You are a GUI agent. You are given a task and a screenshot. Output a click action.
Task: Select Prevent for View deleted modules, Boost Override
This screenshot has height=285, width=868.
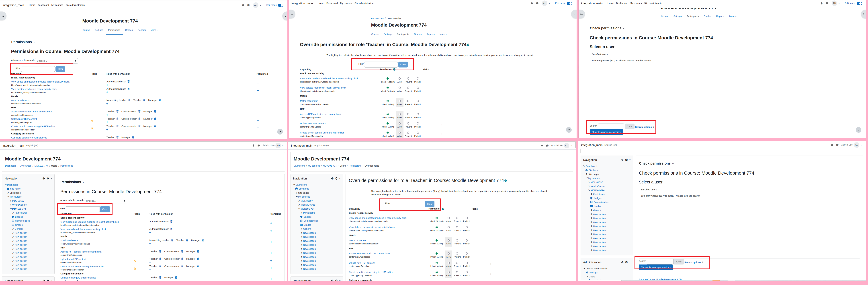coord(408,88)
